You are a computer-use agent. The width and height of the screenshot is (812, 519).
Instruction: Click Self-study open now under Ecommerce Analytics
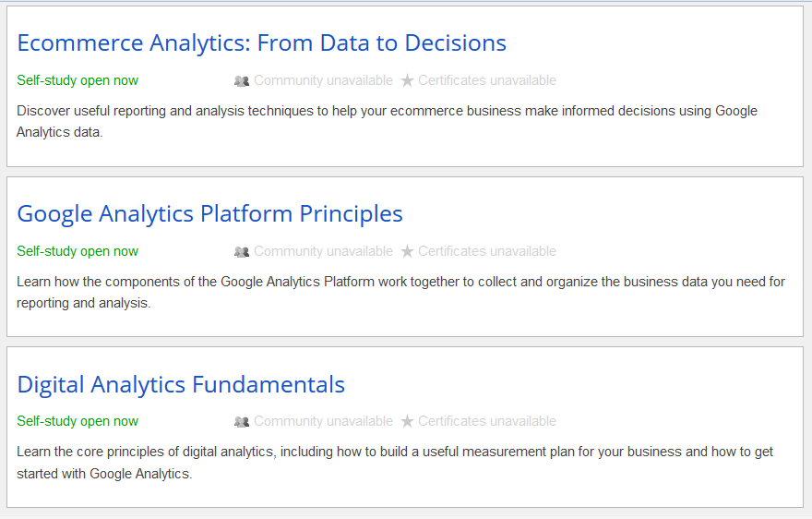pyautogui.click(x=78, y=80)
